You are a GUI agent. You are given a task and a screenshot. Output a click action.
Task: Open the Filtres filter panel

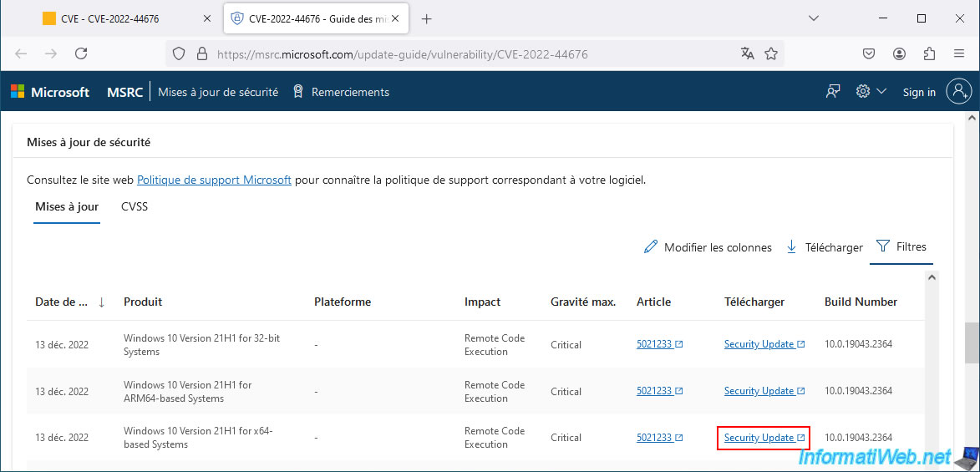click(x=901, y=246)
